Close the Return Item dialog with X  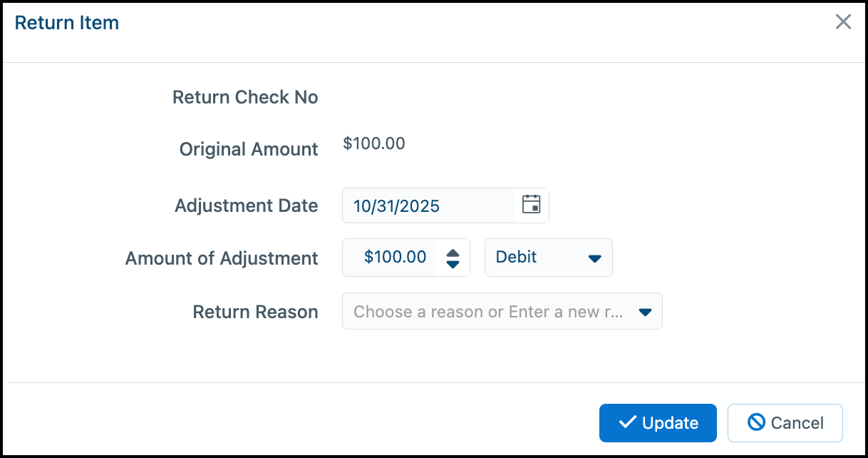[843, 22]
